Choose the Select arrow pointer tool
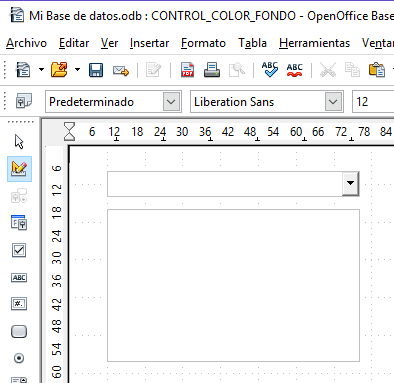 (19, 142)
